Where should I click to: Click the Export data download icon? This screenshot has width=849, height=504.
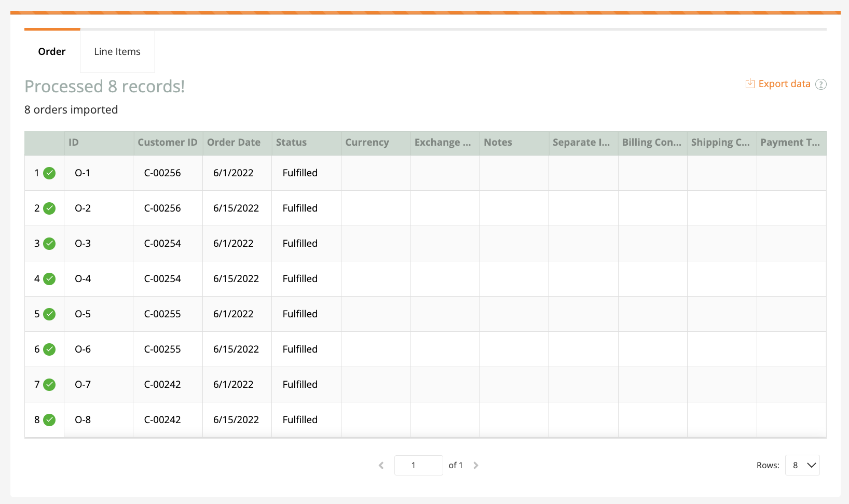point(750,83)
